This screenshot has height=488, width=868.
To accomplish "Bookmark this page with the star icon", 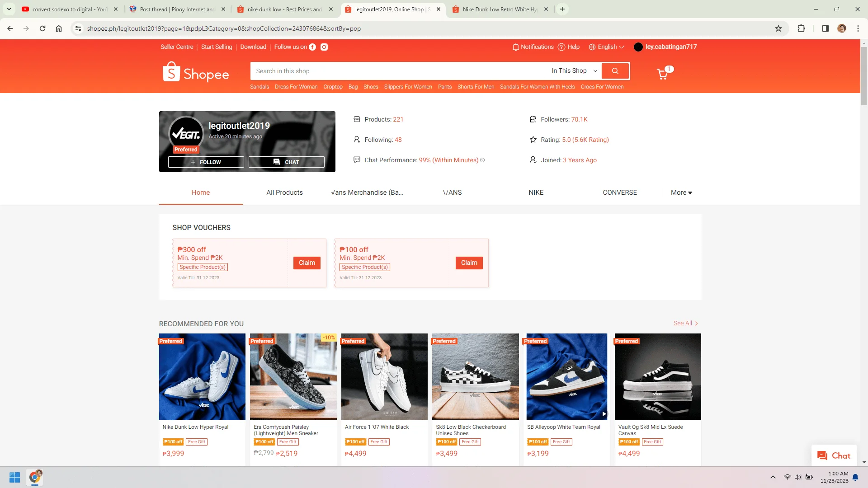I will tap(778, 28).
